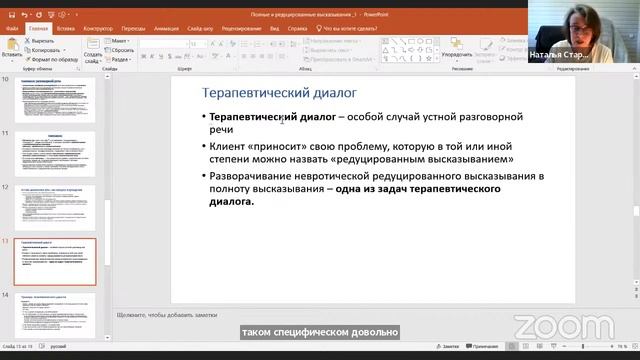Image resolution: width=640 pixels, height=360 pixels.
Task: Expand the Раздел dropdown
Action: tap(118, 60)
